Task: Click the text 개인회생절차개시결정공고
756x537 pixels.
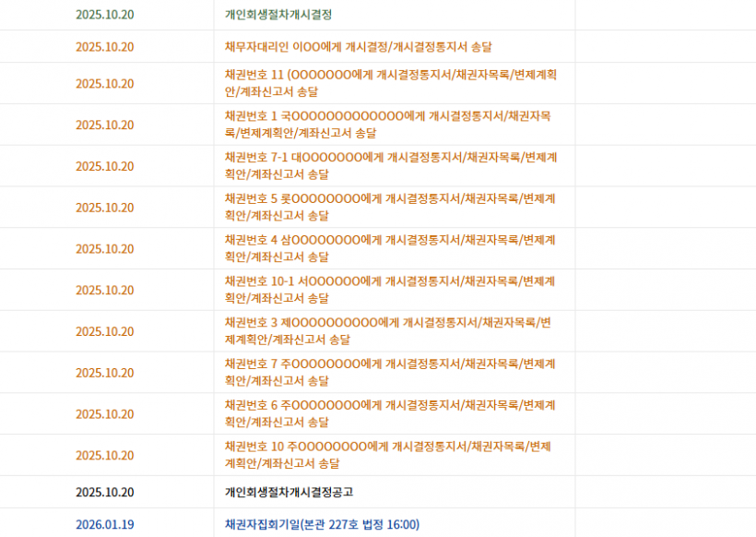Action: point(289,492)
